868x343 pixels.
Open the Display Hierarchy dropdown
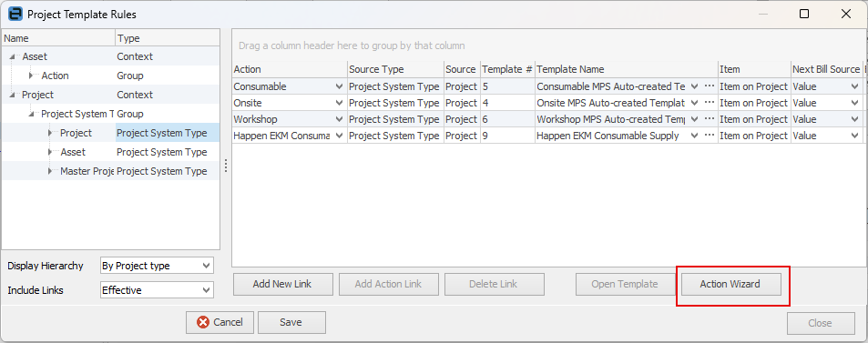(207, 266)
